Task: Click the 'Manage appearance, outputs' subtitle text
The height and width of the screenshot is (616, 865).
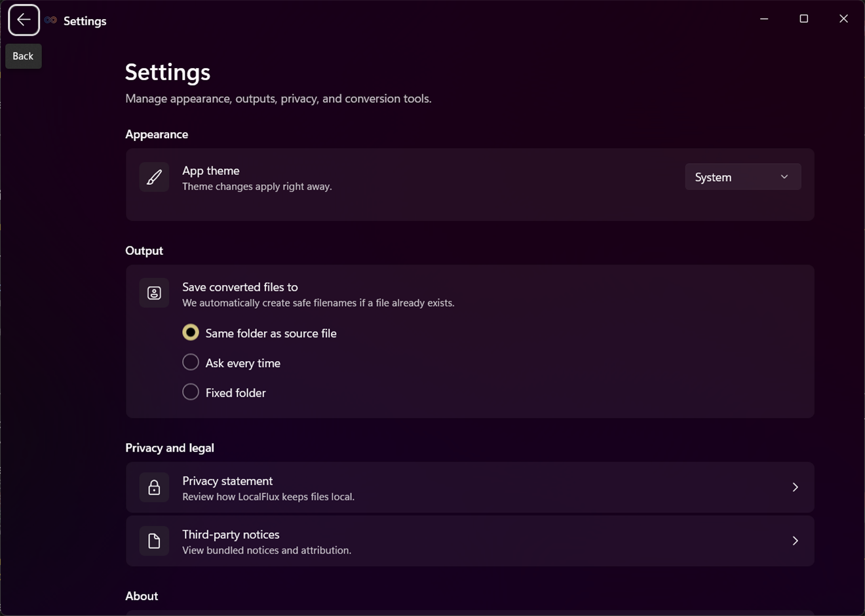Action: [x=279, y=99]
